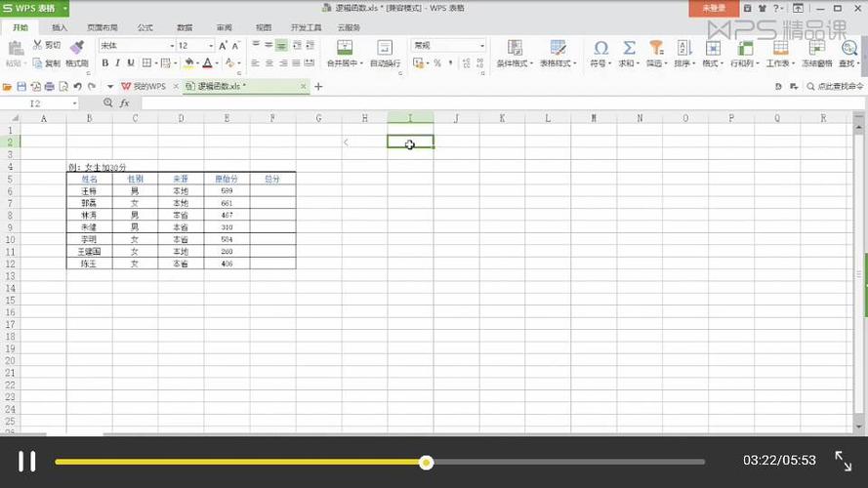This screenshot has height=488, width=868.
Task: Open the fill color dropdown arrow
Action: (x=197, y=63)
